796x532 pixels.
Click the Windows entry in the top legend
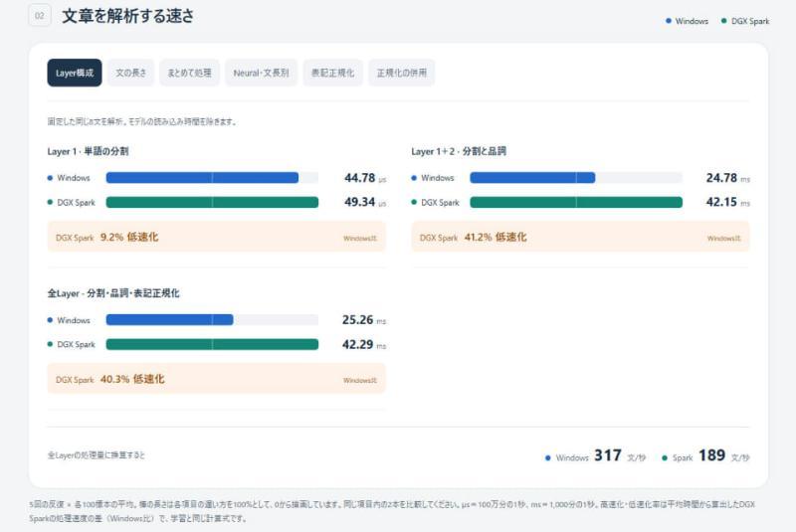[x=687, y=21]
